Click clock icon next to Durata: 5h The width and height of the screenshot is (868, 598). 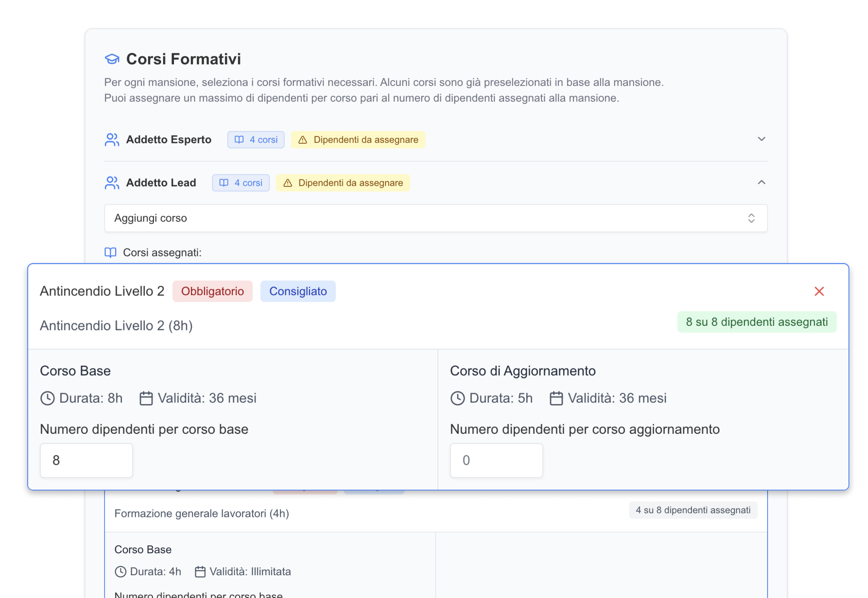[x=457, y=398]
